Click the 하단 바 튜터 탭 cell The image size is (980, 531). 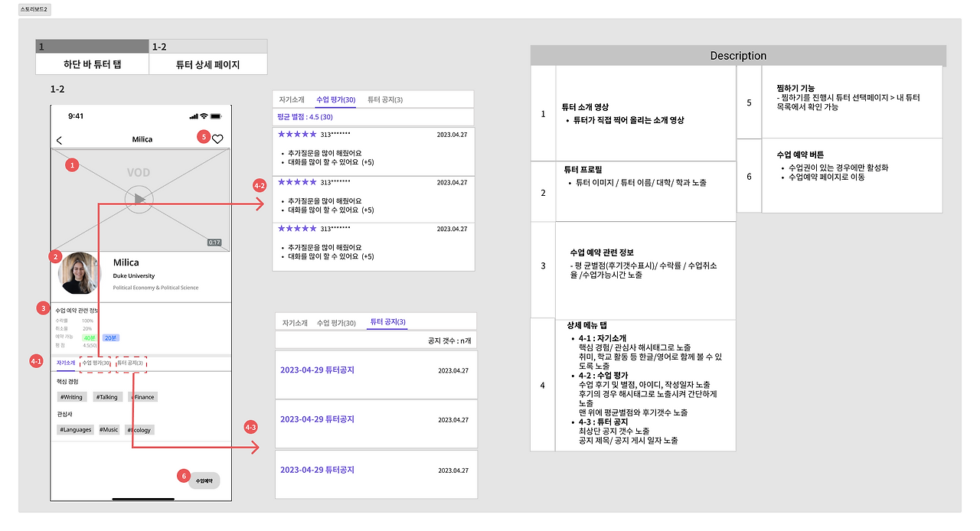point(93,64)
